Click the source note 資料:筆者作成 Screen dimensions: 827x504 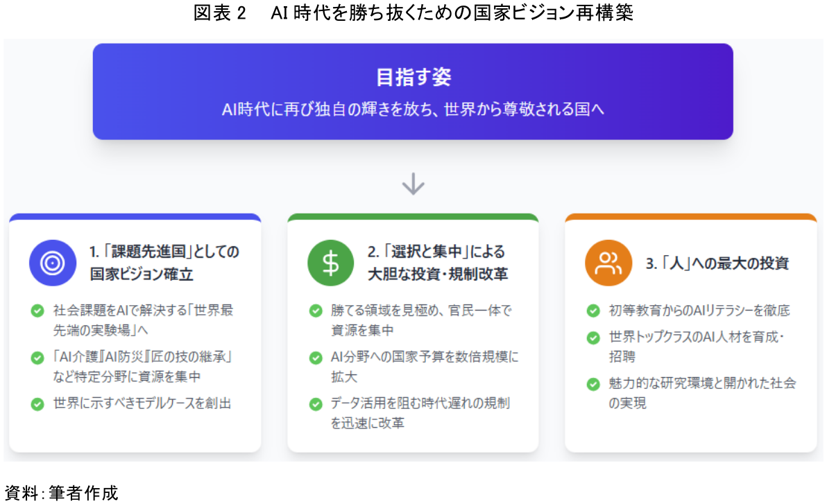click(61, 493)
